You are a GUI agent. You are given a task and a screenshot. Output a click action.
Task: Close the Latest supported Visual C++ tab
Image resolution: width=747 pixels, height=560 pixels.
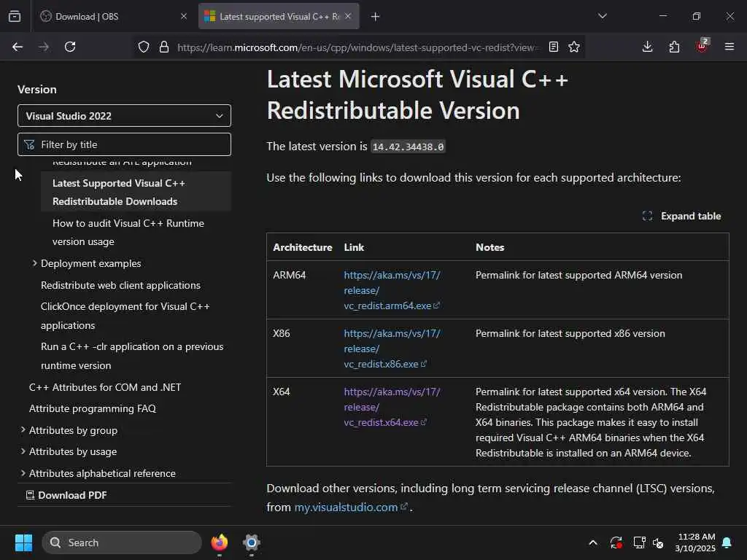348,16
